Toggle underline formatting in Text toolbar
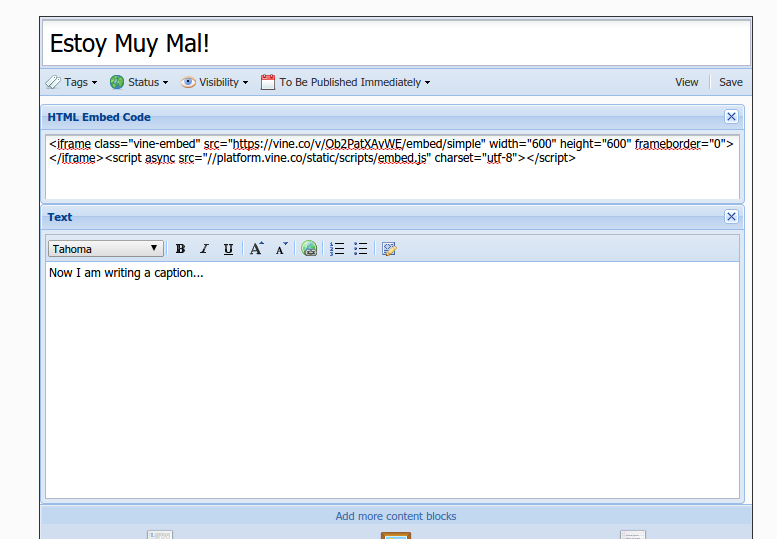Viewport: 777px width, 539px height. [228, 249]
